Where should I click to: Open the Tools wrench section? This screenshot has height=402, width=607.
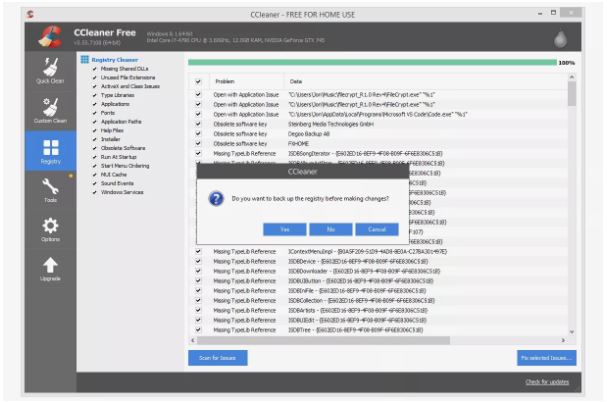(50, 191)
